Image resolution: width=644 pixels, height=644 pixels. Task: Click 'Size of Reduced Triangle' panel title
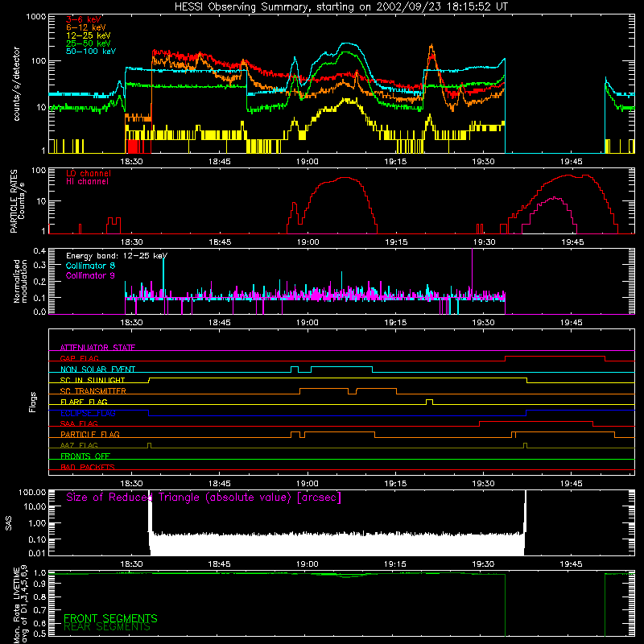[x=204, y=497]
